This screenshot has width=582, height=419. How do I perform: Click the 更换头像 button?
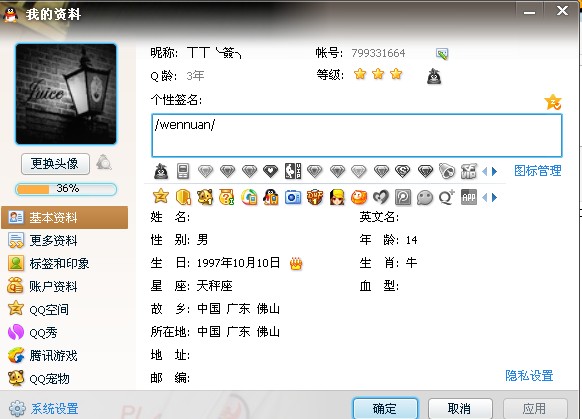(x=55, y=164)
